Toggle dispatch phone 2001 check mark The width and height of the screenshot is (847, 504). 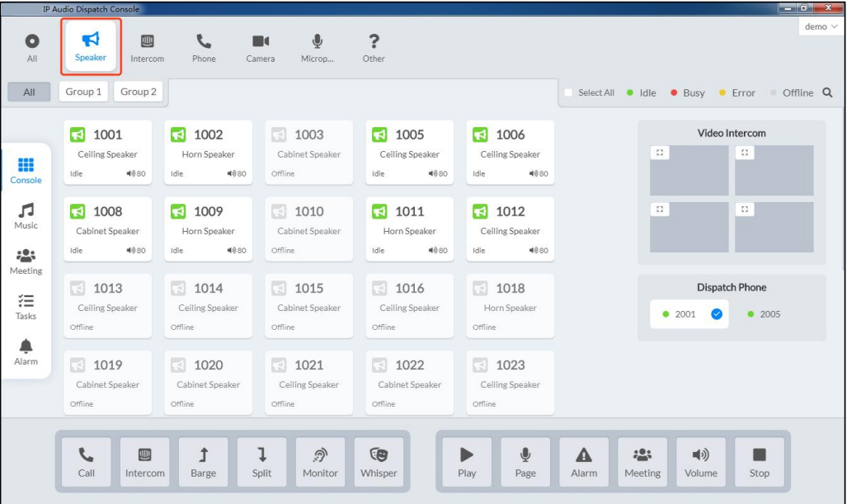(x=716, y=313)
